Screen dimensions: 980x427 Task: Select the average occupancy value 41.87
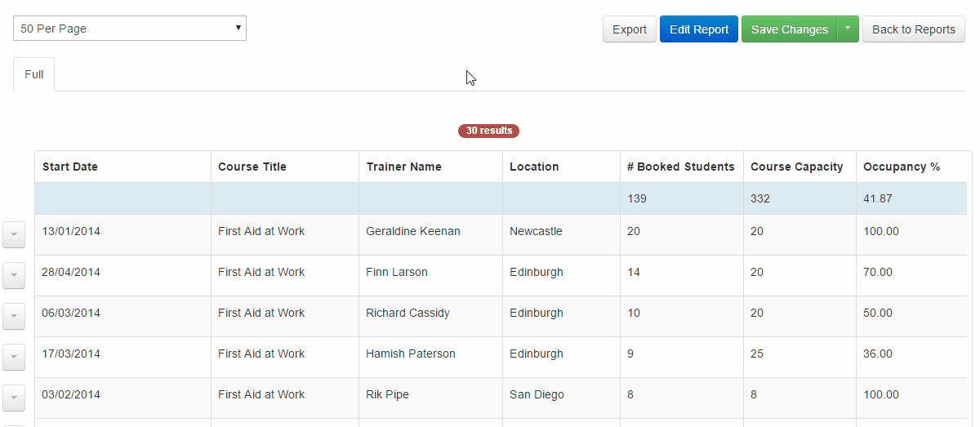click(x=878, y=198)
